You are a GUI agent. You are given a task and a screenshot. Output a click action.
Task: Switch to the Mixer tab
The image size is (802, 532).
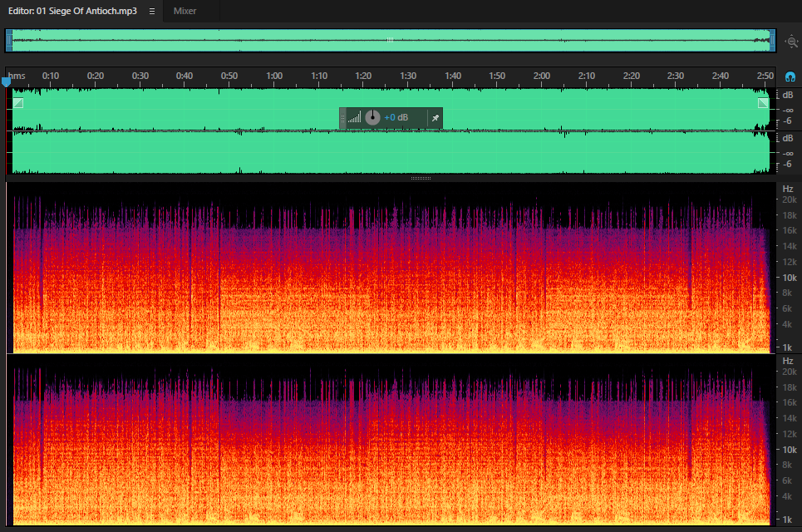(x=185, y=11)
